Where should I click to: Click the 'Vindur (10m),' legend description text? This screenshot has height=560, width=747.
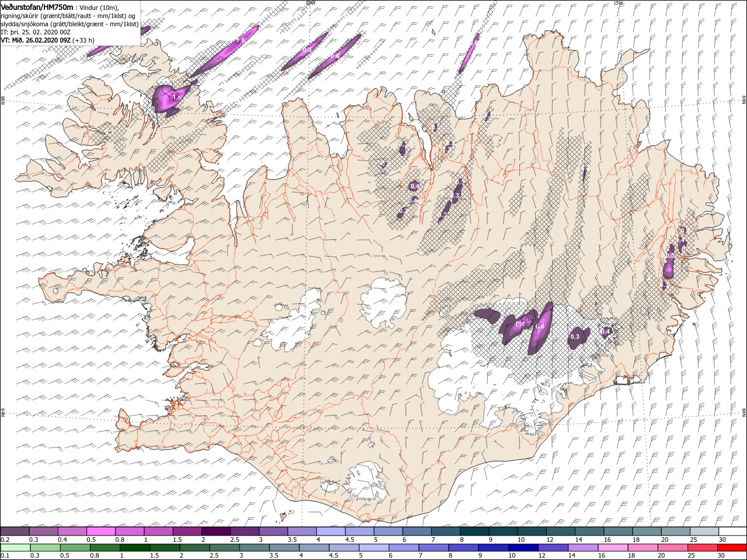click(98, 7)
